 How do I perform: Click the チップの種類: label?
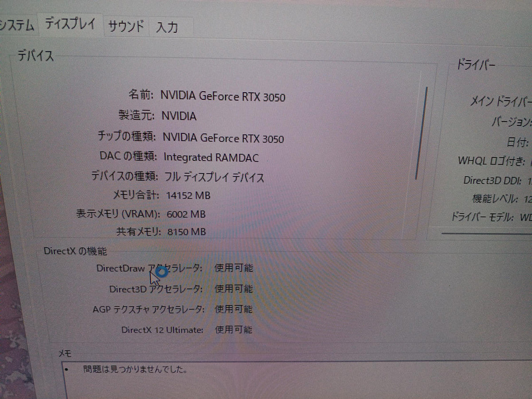127,136
